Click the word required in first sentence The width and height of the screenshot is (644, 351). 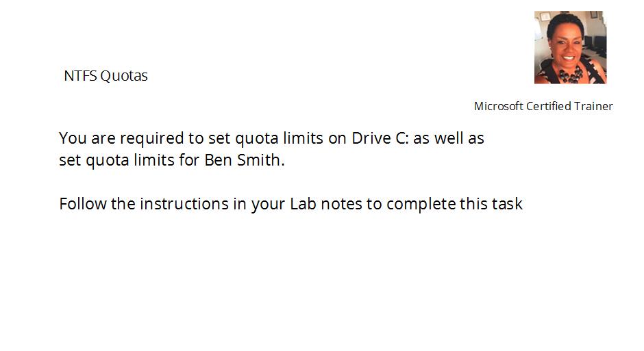click(152, 139)
